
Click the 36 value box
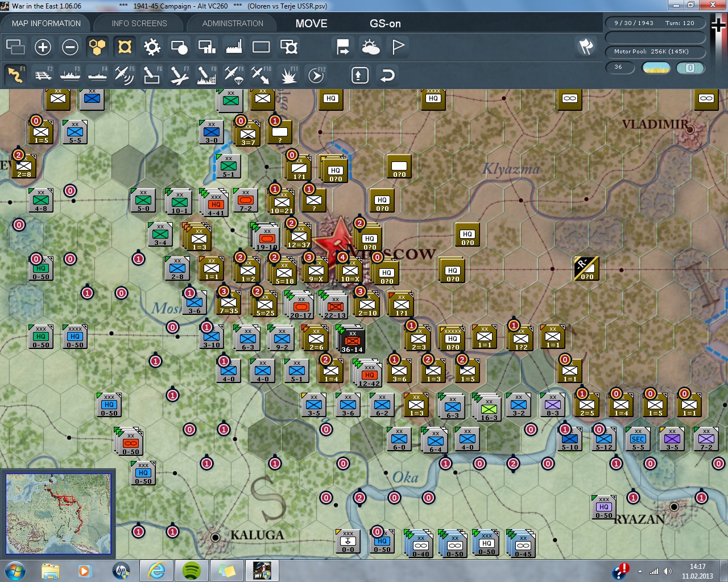pyautogui.click(x=619, y=68)
